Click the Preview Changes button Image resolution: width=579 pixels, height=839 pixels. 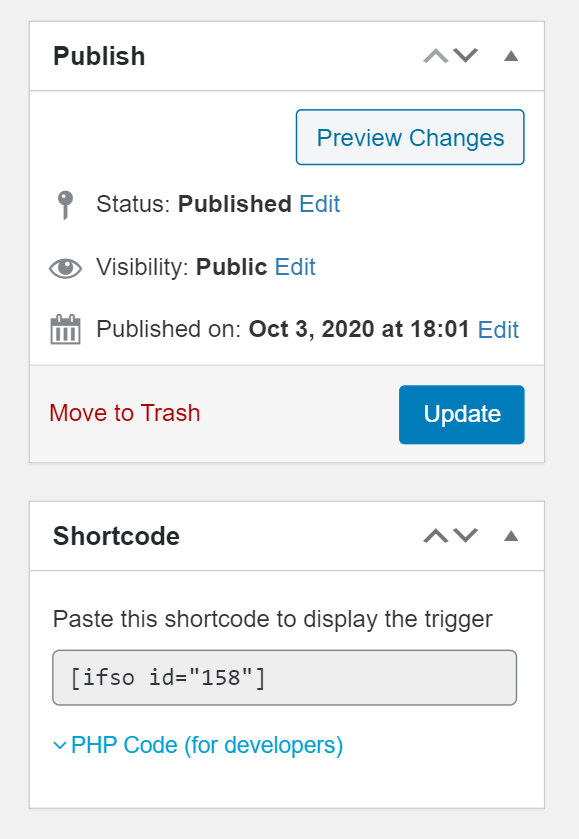tap(410, 138)
